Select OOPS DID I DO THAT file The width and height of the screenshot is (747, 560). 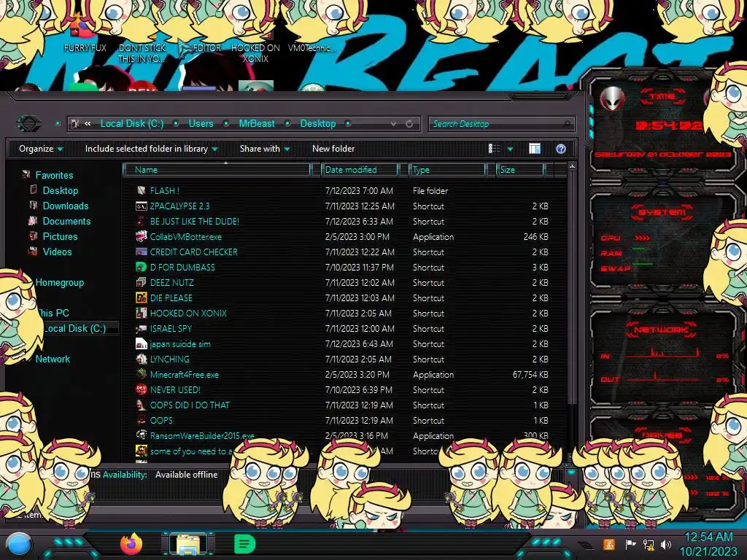coord(190,405)
